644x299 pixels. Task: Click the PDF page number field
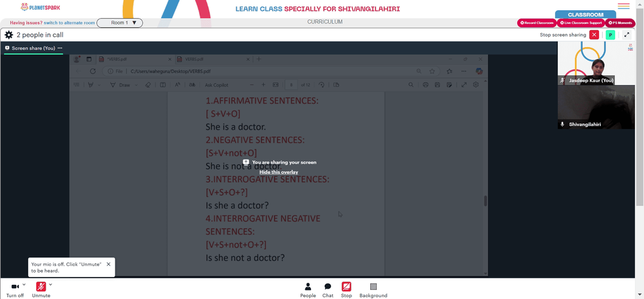(x=291, y=85)
